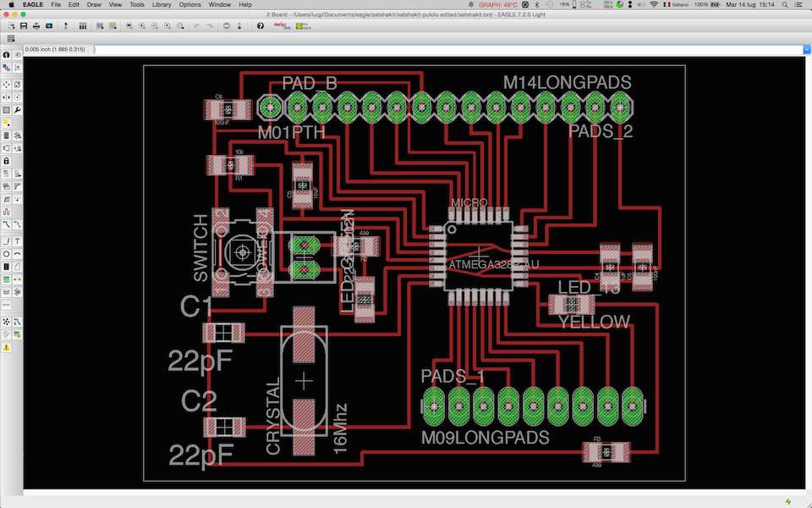Run a ULP via the ULP icon
812x508 pixels.
click(x=112, y=26)
